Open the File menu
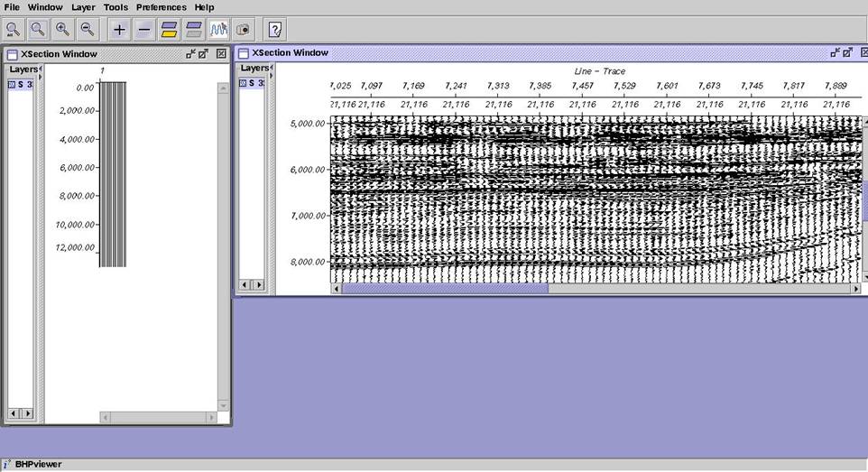This screenshot has width=868, height=472. point(12,7)
